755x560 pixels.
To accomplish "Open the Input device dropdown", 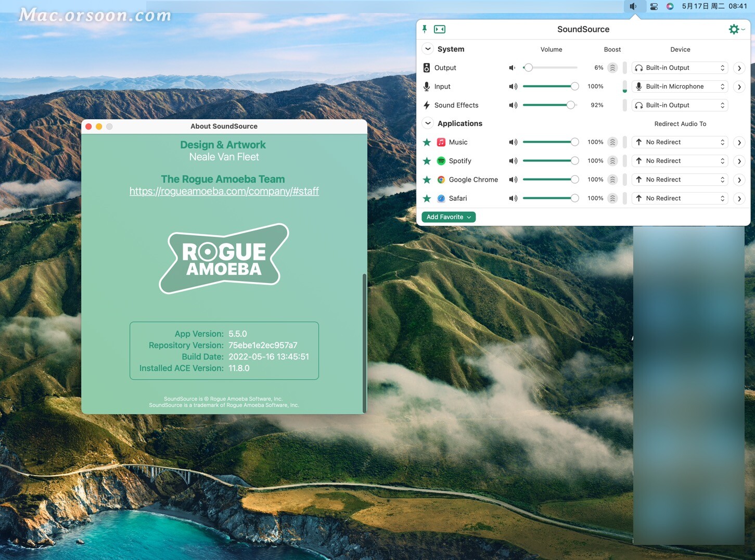I will (680, 86).
